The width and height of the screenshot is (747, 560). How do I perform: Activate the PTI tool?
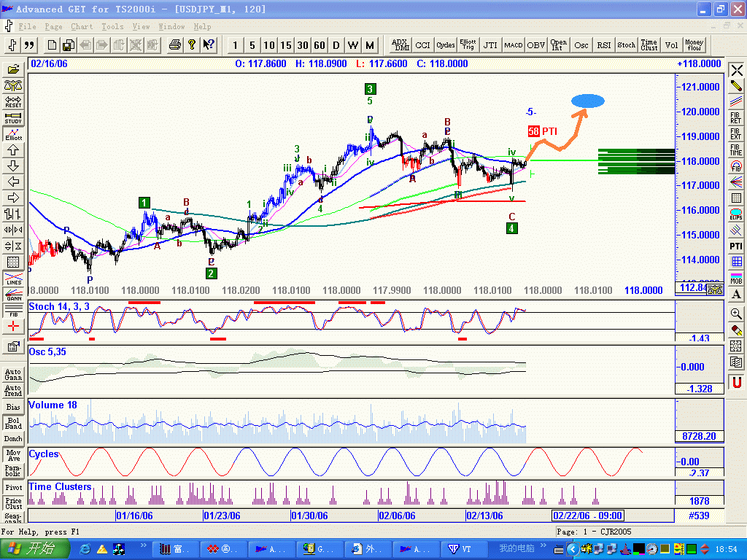pyautogui.click(x=736, y=246)
